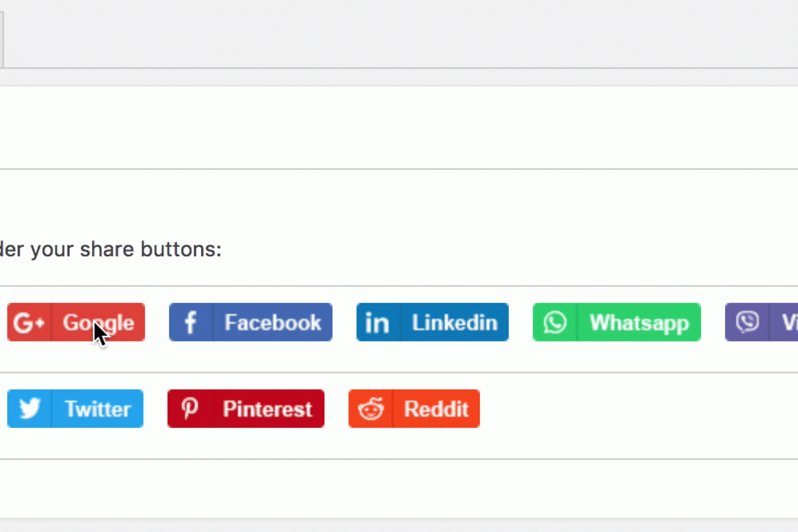Click the Google Plus G+ icon

coord(29,322)
